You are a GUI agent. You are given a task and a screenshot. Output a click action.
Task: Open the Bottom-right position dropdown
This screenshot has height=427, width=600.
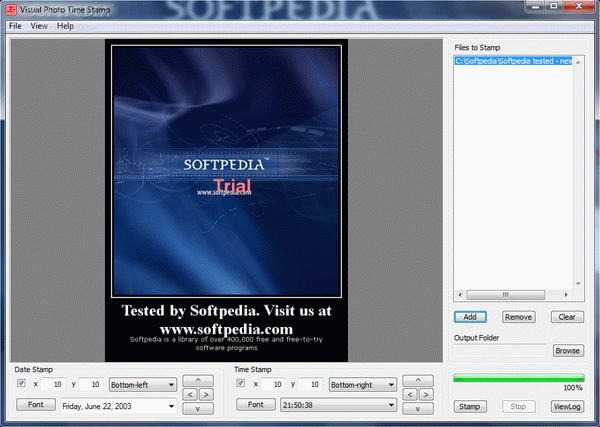(x=362, y=384)
